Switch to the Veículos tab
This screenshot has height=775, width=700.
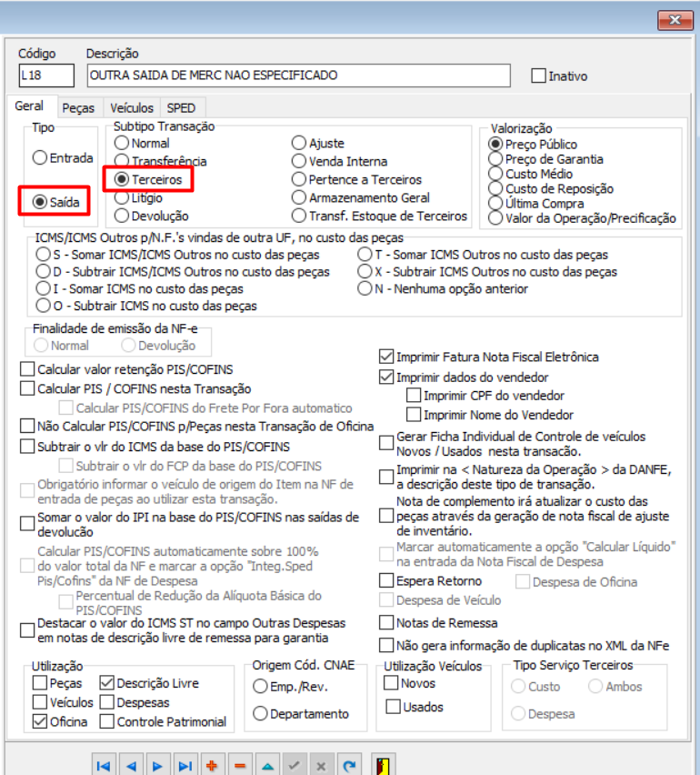(x=132, y=107)
